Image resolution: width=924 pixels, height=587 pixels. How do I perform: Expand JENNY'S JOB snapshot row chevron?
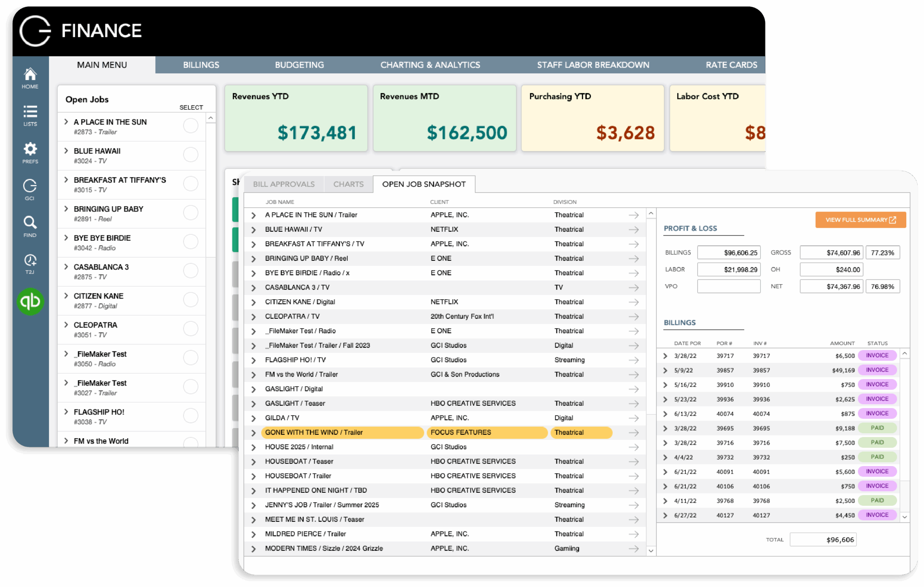253,505
